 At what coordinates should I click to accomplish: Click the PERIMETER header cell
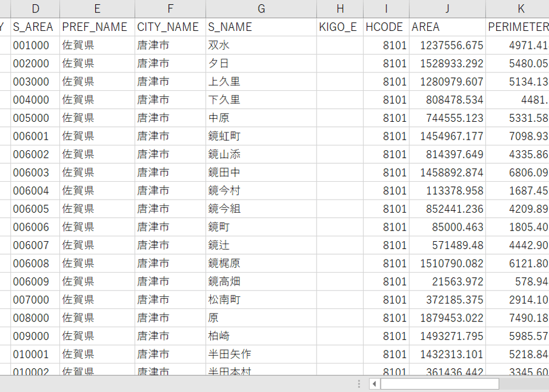pyautogui.click(x=518, y=27)
